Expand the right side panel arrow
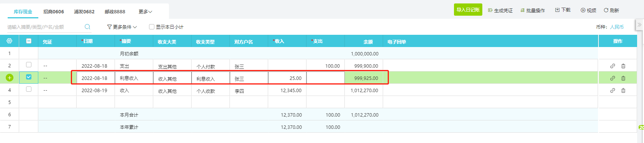The height and width of the screenshot is (143, 644). 639,25
